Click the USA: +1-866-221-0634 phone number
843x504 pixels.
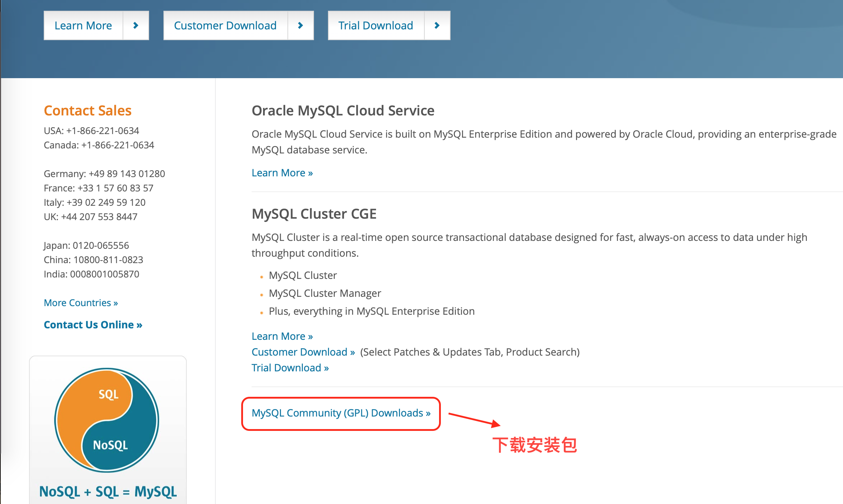pyautogui.click(x=91, y=131)
